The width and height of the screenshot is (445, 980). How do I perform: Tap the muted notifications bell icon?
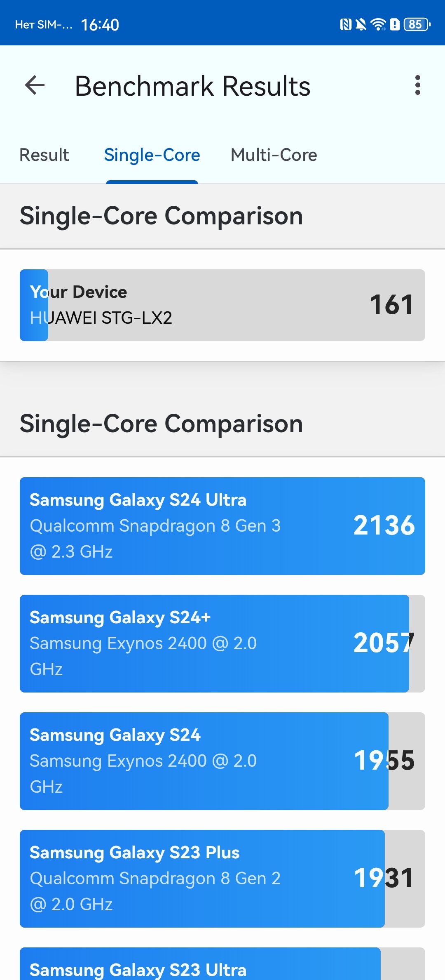click(361, 25)
